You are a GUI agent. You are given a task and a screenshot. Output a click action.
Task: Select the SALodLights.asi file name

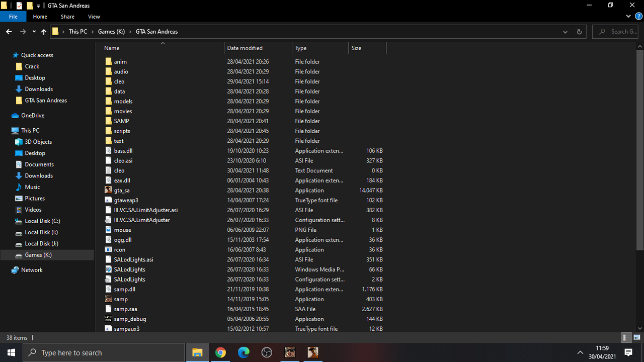coord(133,259)
